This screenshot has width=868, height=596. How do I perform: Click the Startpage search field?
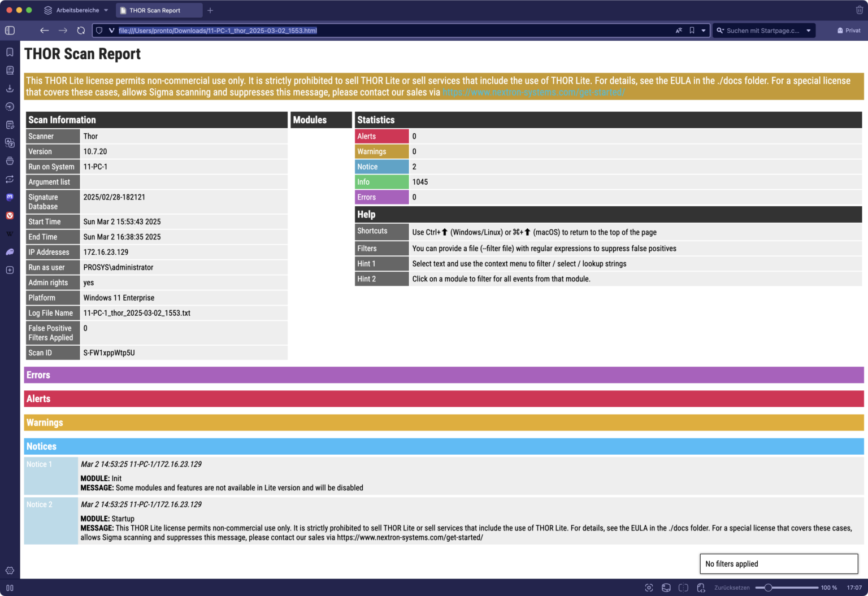(x=764, y=31)
